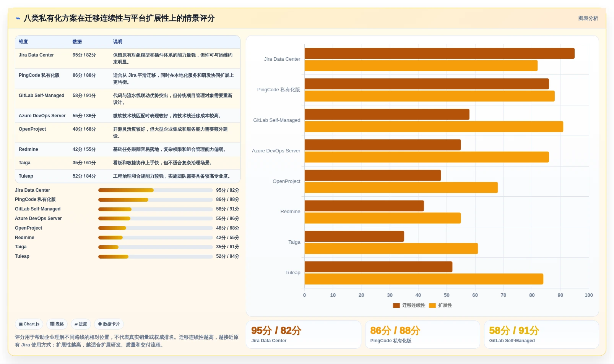Select Azure DevOps Server in the table
614x364 pixels.
coord(42,116)
